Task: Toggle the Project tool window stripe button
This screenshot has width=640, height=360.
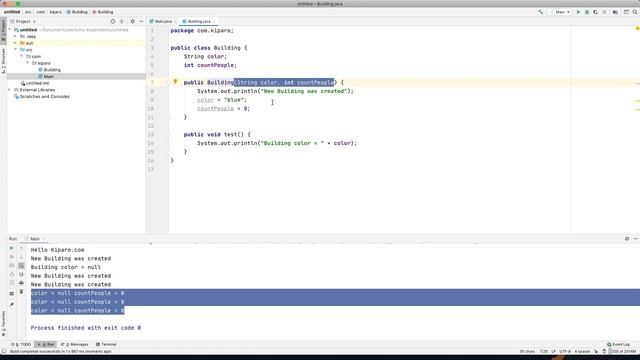Action: 3,30
